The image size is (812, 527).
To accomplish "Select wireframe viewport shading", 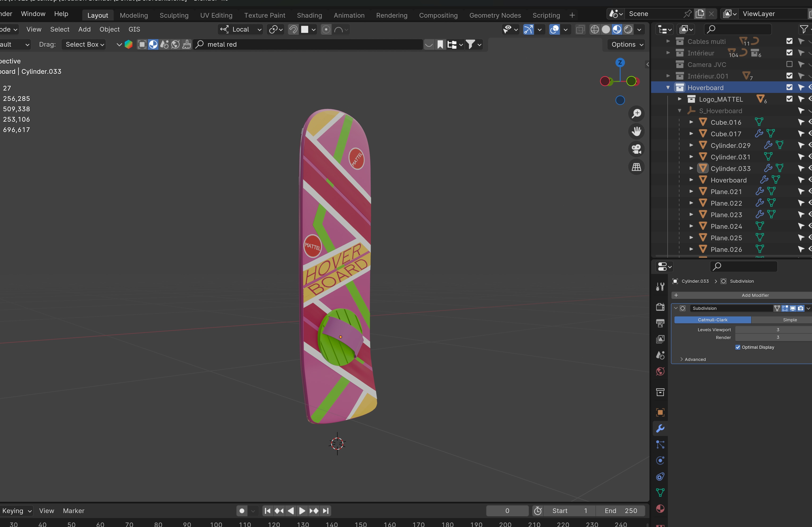I will point(595,29).
